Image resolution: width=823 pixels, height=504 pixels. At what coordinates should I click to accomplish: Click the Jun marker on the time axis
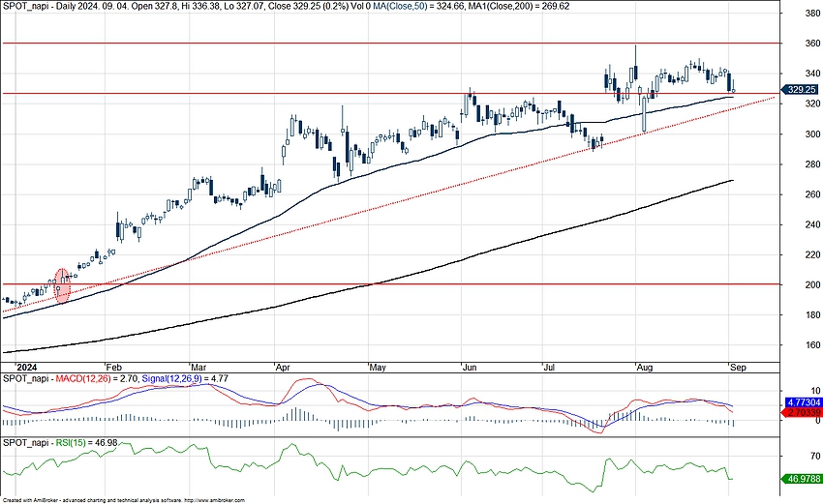click(x=470, y=368)
